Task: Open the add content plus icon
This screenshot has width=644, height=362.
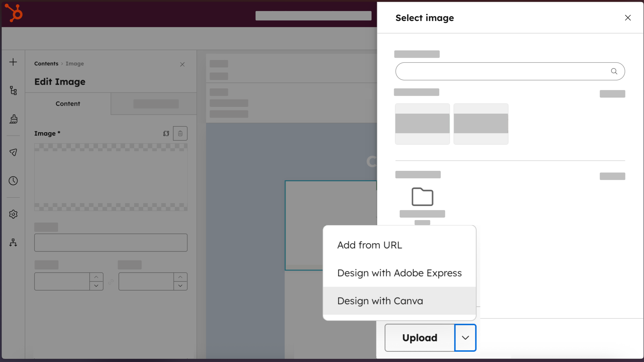Action: click(x=13, y=62)
